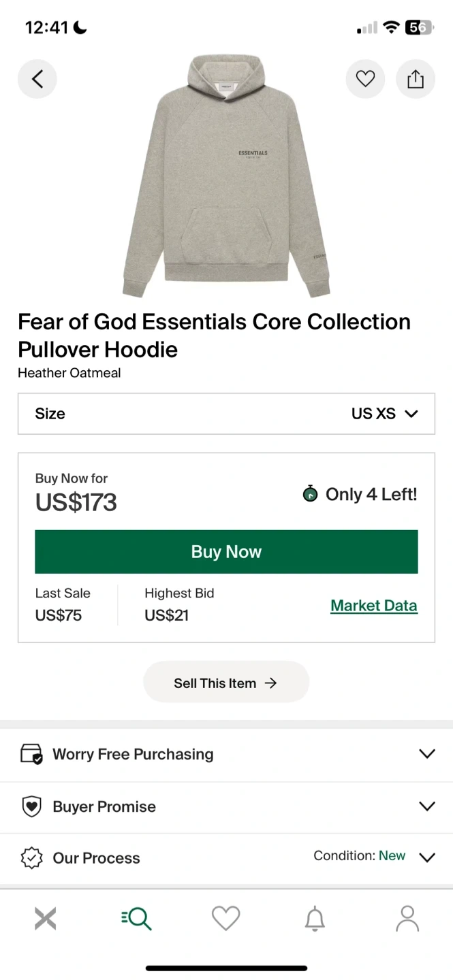Favorite the hoodie with the top heart icon
Viewport: 453px width, 980px height.
[x=366, y=79]
